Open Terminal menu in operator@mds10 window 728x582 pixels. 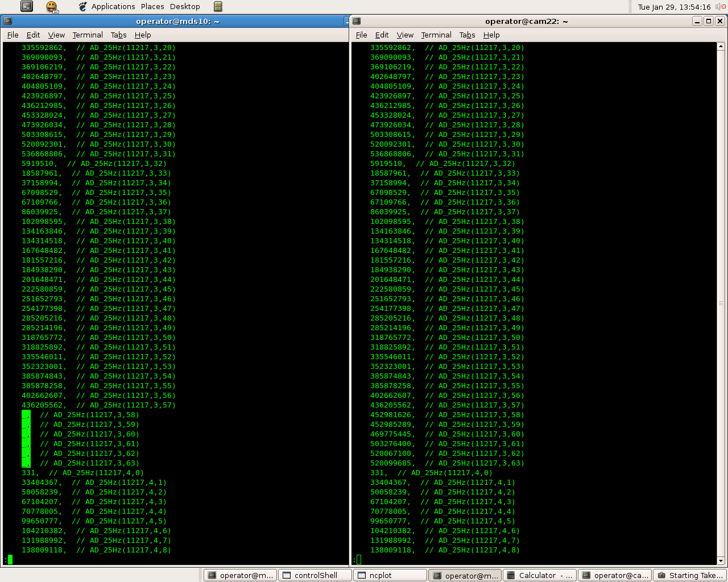click(x=88, y=35)
